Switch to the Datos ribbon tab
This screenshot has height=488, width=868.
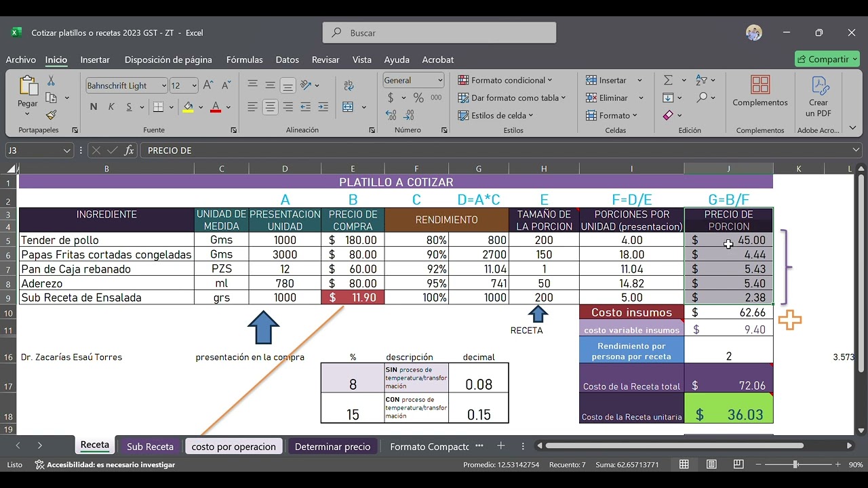(287, 60)
